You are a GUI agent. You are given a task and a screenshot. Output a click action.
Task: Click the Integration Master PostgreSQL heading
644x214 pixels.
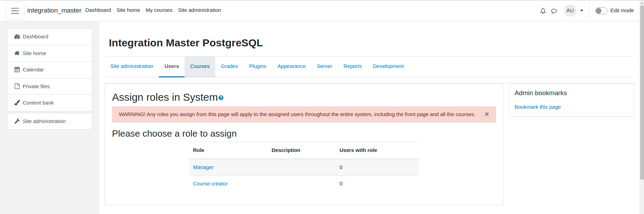tap(186, 43)
